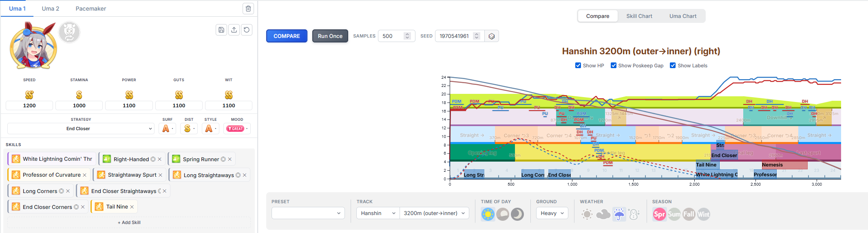Click the Uma character portrait
Viewport: 868px width, 233px height.
pos(33,46)
